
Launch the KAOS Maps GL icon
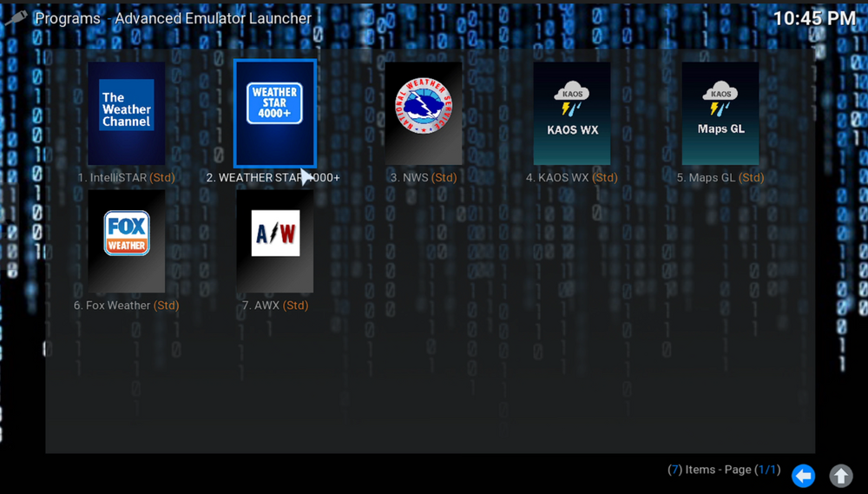720,112
